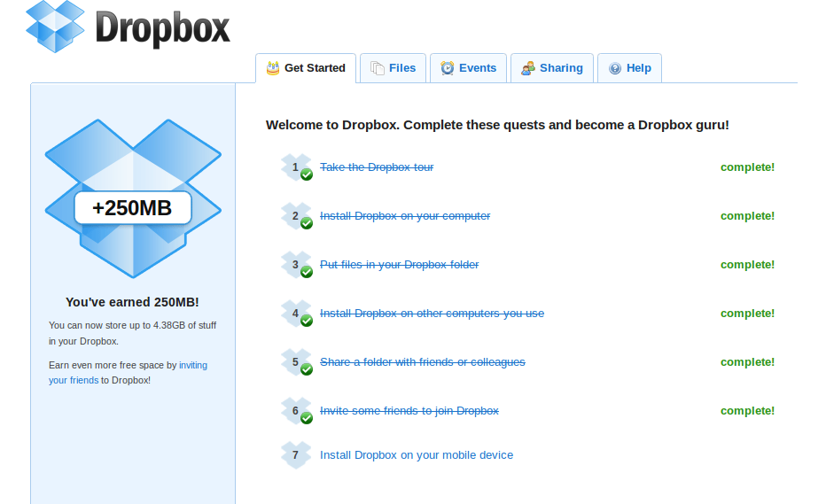Follow the 'inviting your friends' link
The image size is (826, 504).
pyautogui.click(x=193, y=365)
